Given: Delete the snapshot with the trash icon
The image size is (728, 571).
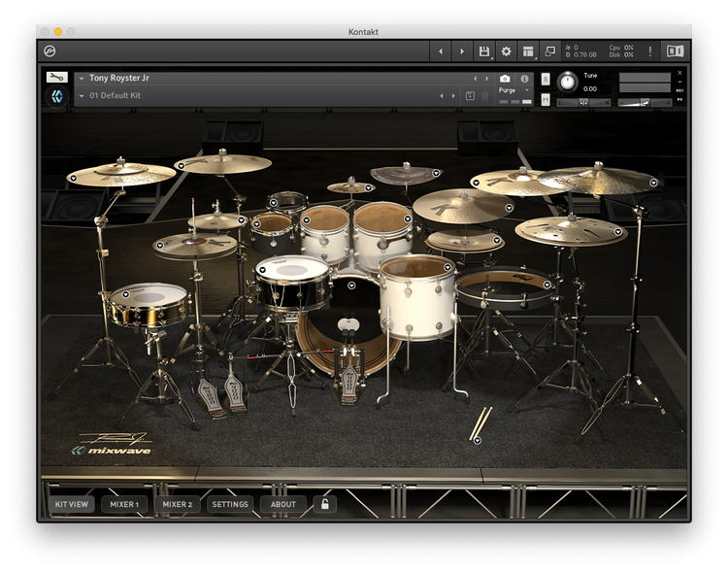Looking at the screenshot, I should (x=484, y=96).
